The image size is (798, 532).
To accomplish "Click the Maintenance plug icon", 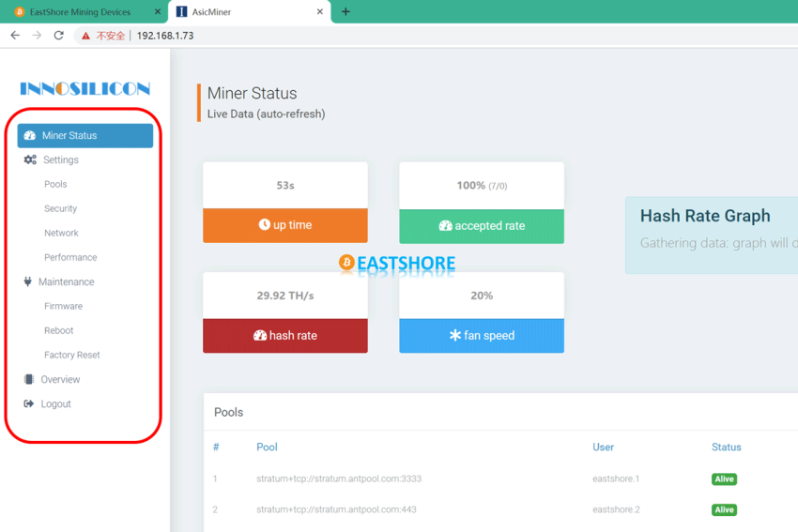I will click(28, 281).
